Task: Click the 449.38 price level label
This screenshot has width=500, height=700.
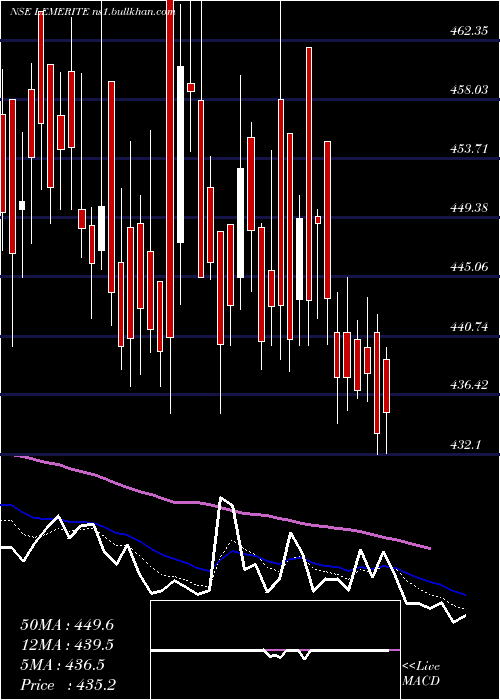Action: coord(470,208)
